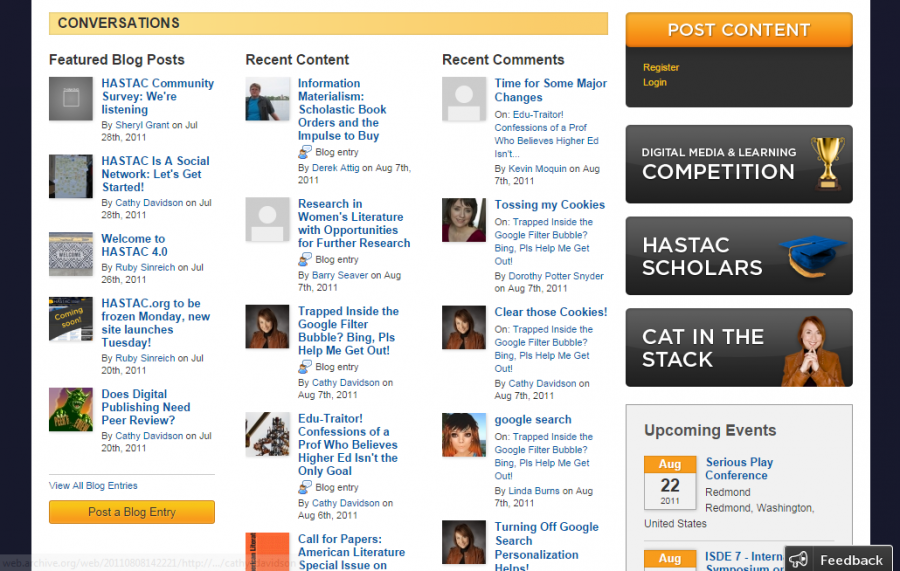
Task: Click Post a Blog Entry button
Action: [132, 512]
